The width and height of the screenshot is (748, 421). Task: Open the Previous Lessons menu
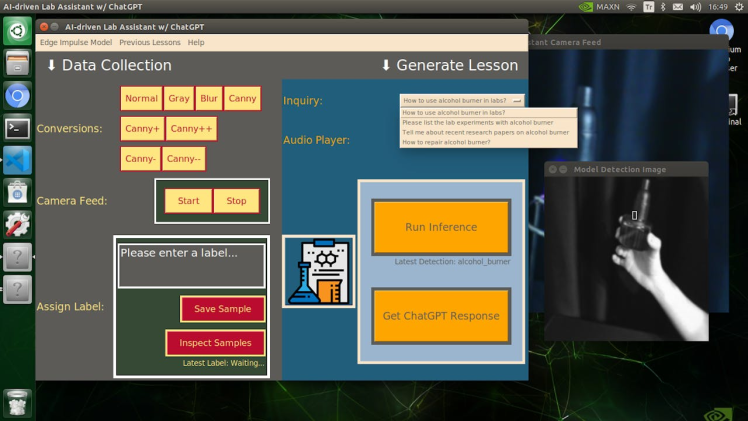pos(150,42)
